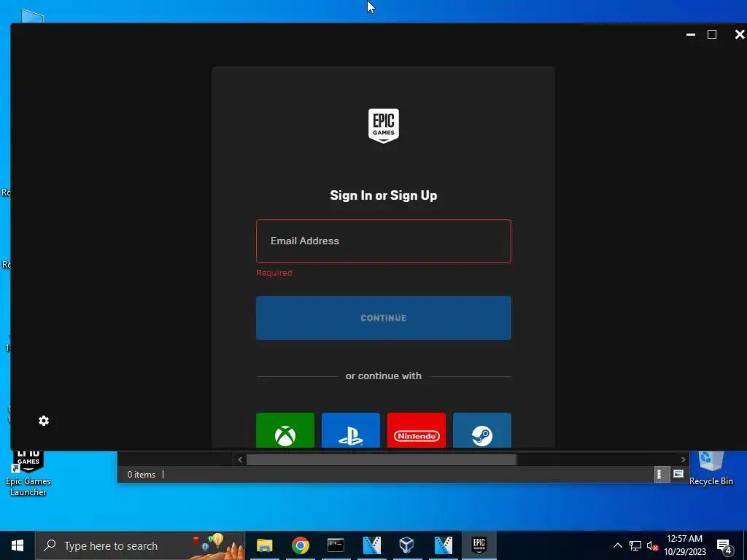
Task: Launch Google Chrome from the taskbar
Action: coord(300,545)
